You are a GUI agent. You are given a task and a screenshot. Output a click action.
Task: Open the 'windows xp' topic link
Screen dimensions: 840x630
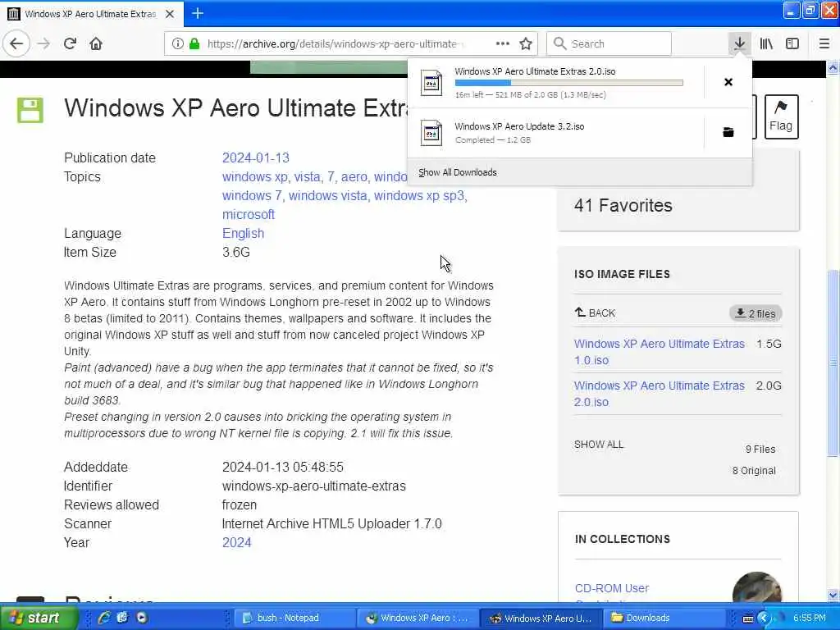[x=255, y=177]
